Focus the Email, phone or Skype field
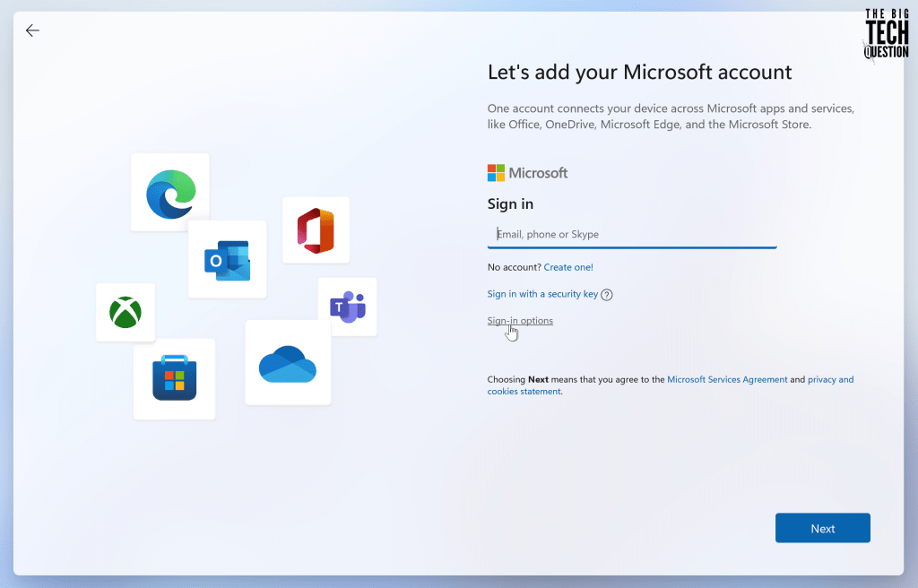The height and width of the screenshot is (588, 918). 632,234
